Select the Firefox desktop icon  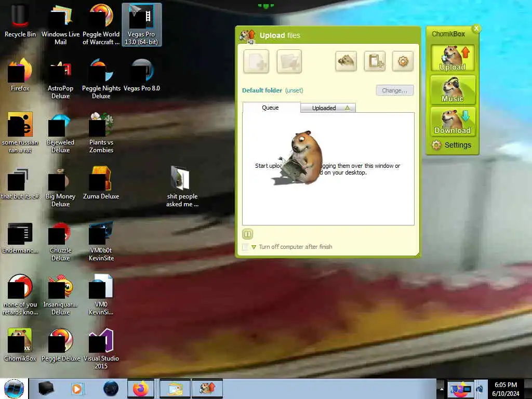pos(20,75)
